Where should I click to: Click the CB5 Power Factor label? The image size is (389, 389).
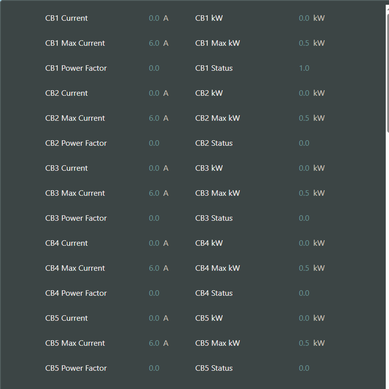pyautogui.click(x=76, y=368)
